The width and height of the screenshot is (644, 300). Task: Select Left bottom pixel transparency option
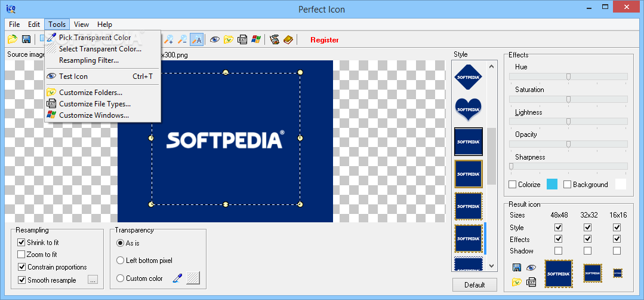pyautogui.click(x=121, y=260)
